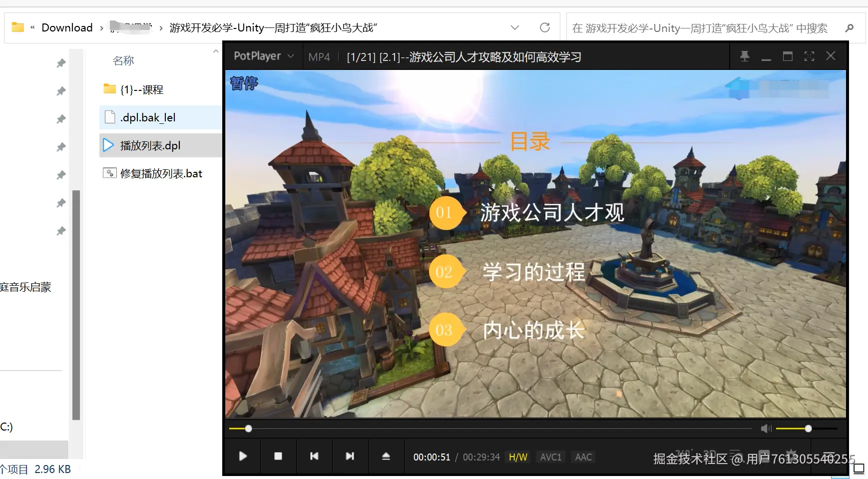
Task: Open the {1}--课程 folder in Explorer
Action: pyautogui.click(x=142, y=90)
